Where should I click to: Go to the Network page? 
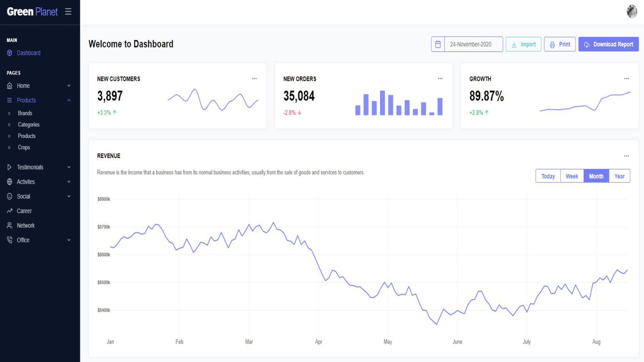(26, 226)
